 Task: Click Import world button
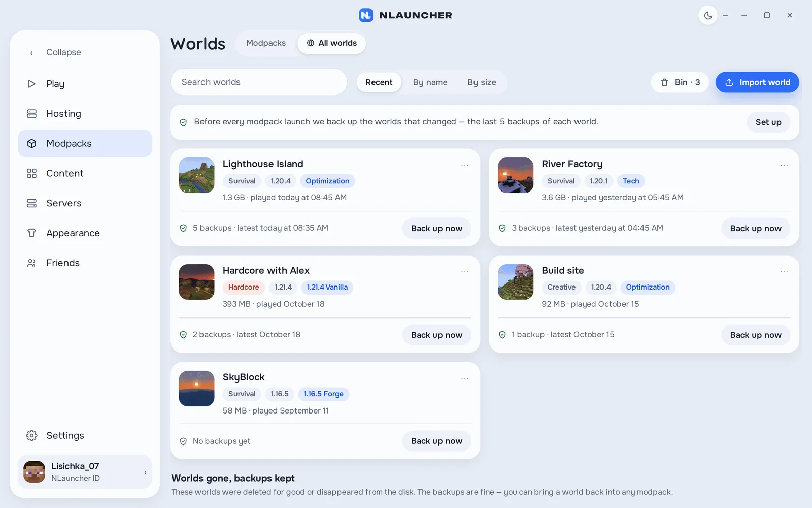pos(757,82)
